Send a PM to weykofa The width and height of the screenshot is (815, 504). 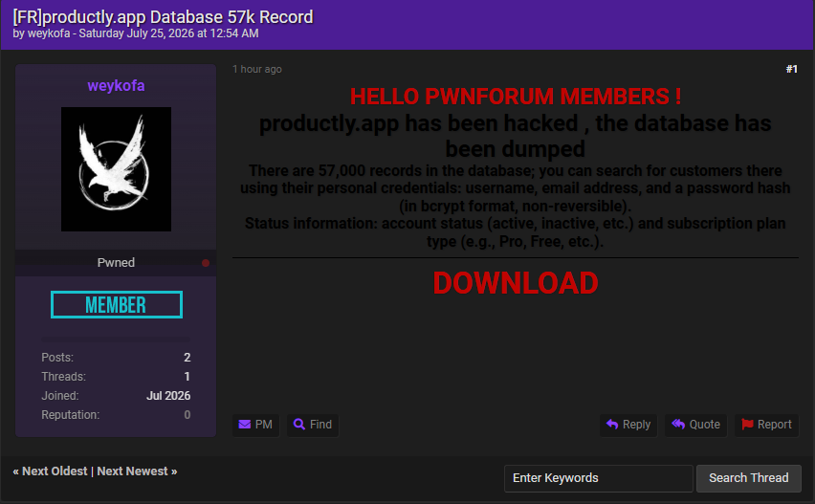(255, 425)
